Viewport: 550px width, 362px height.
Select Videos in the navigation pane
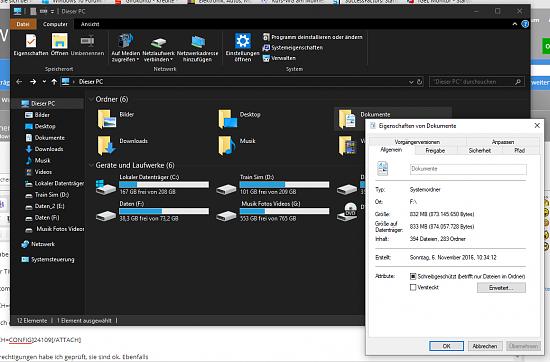[43, 172]
